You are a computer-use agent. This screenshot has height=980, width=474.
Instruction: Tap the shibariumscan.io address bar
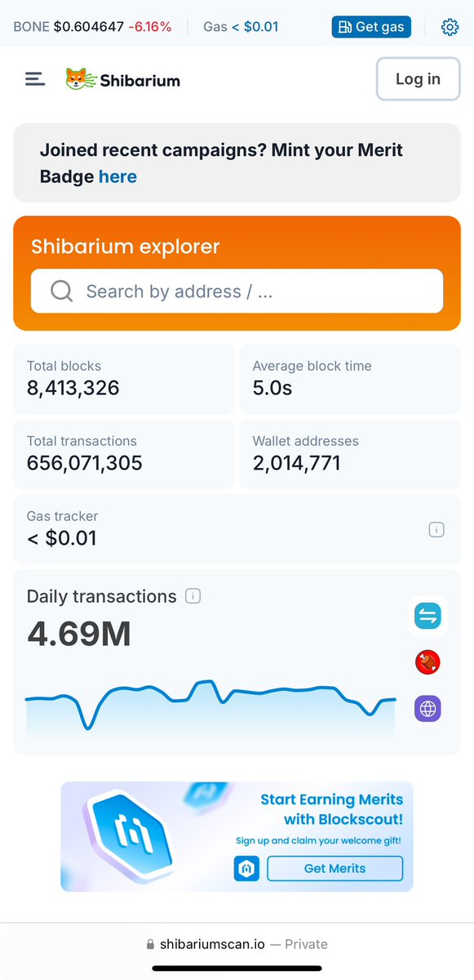[x=237, y=944]
